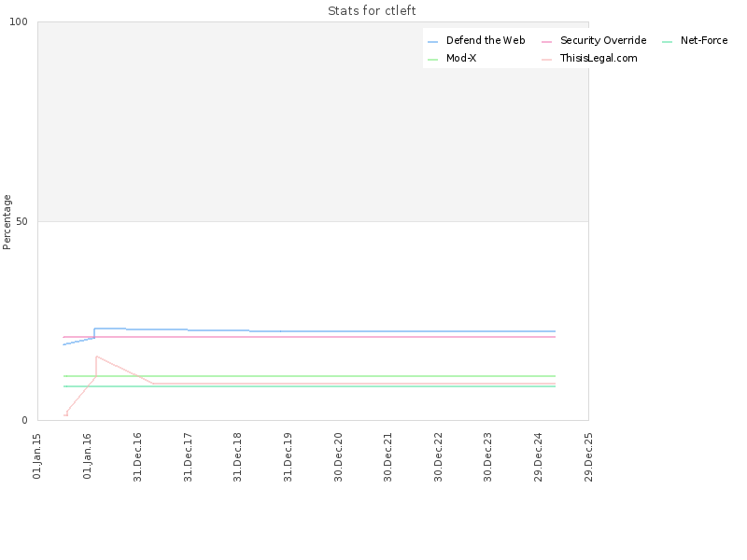Click the Defend the Web legend label
The width and height of the screenshot is (747, 560).
click(486, 40)
